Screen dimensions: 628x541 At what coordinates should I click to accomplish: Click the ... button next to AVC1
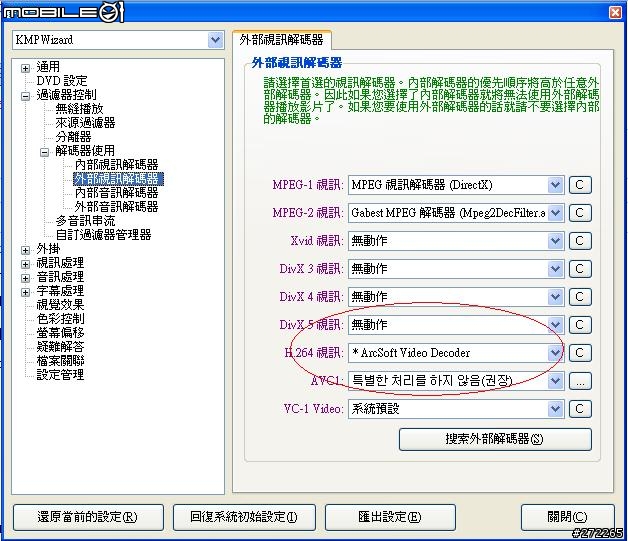click(580, 381)
